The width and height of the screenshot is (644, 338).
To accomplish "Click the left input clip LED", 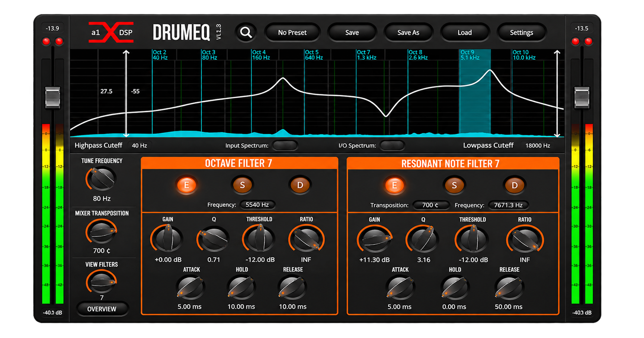I will tap(46, 41).
